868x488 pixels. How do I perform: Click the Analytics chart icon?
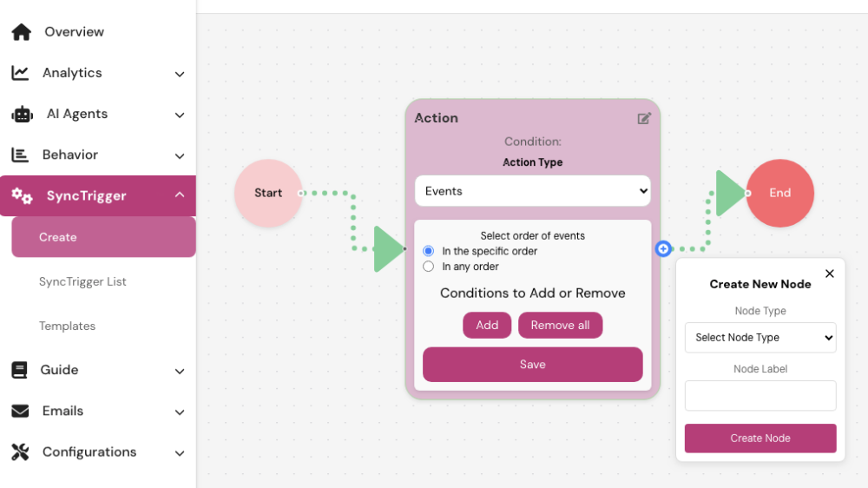click(20, 73)
